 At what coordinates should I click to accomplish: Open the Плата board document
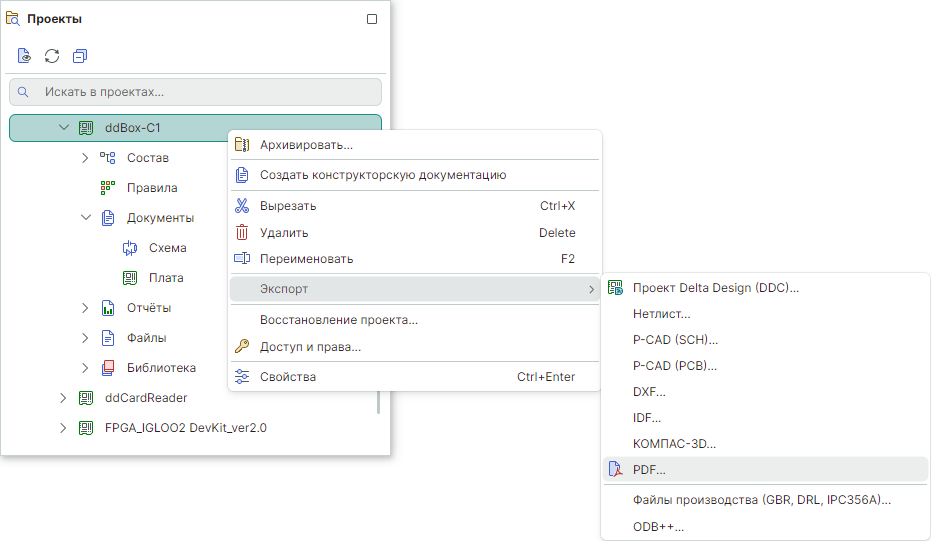coord(166,278)
